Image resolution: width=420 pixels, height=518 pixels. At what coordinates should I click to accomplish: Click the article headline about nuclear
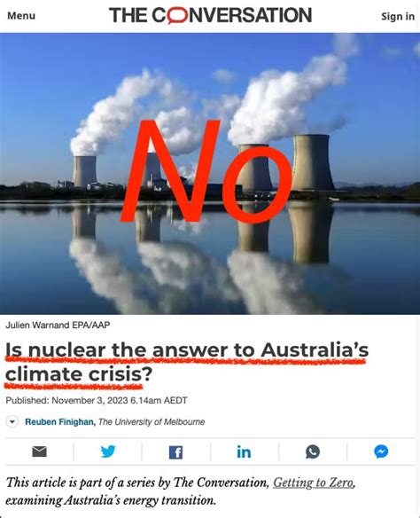point(187,362)
